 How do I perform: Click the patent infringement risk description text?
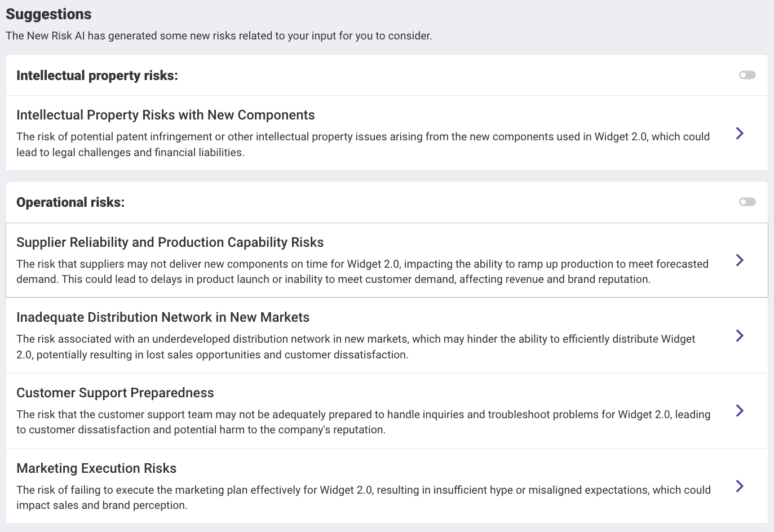click(x=363, y=144)
